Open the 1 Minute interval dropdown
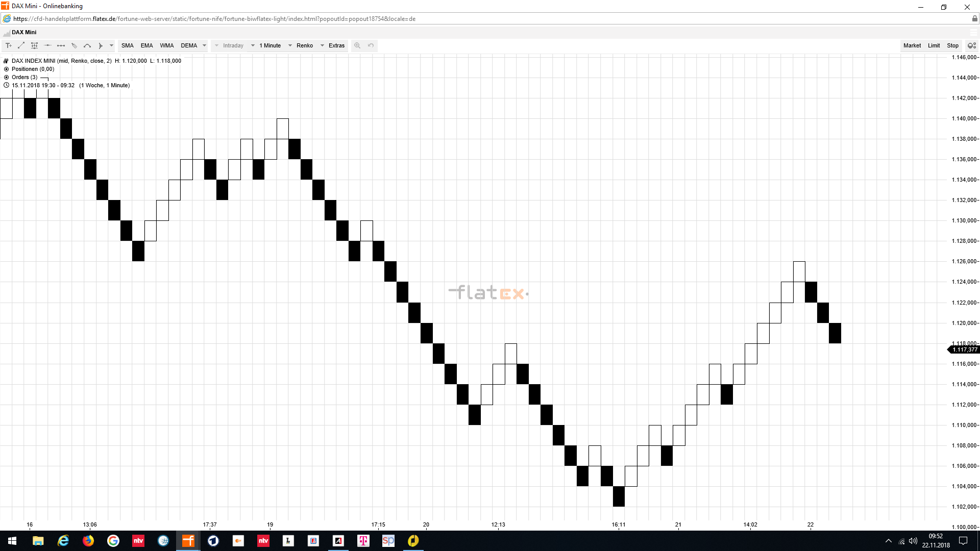The image size is (980, 551). (271, 45)
